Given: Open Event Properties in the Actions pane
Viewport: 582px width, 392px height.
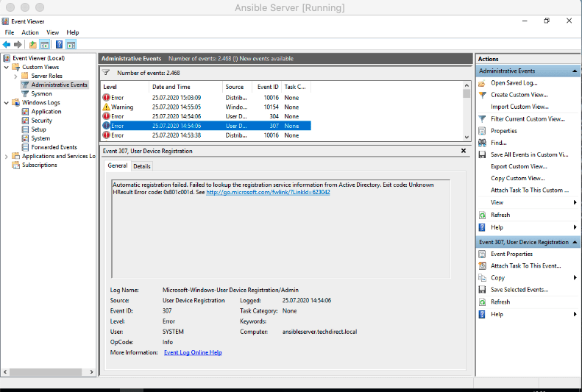Looking at the screenshot, I should pos(511,254).
